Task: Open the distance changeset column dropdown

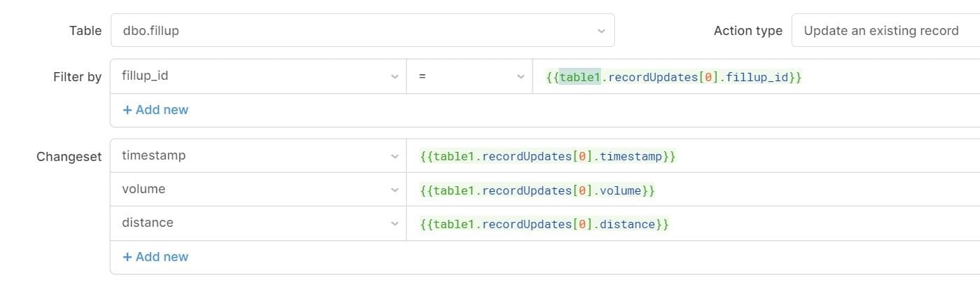Action: (252, 223)
